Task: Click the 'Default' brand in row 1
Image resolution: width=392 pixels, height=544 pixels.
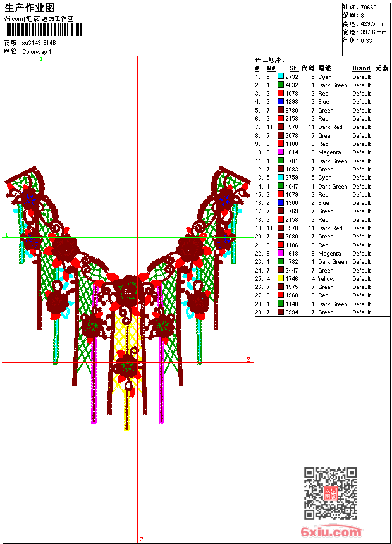Action: click(x=361, y=77)
